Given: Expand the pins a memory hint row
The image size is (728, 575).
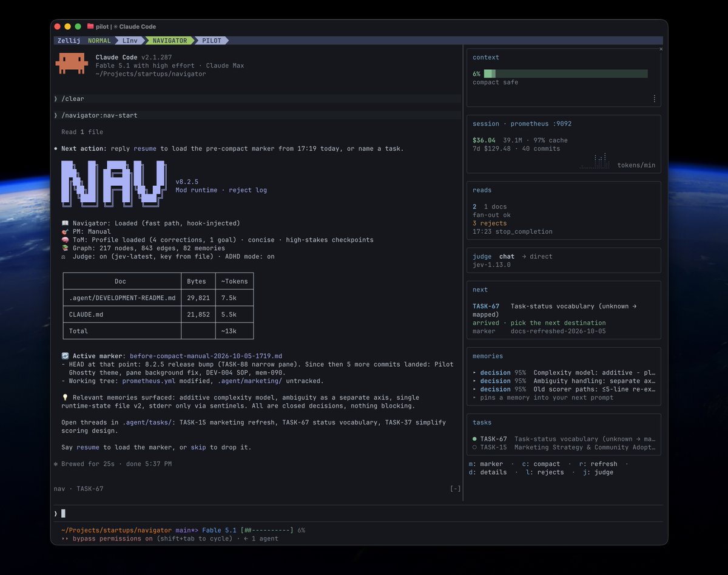Looking at the screenshot, I should (x=544, y=398).
